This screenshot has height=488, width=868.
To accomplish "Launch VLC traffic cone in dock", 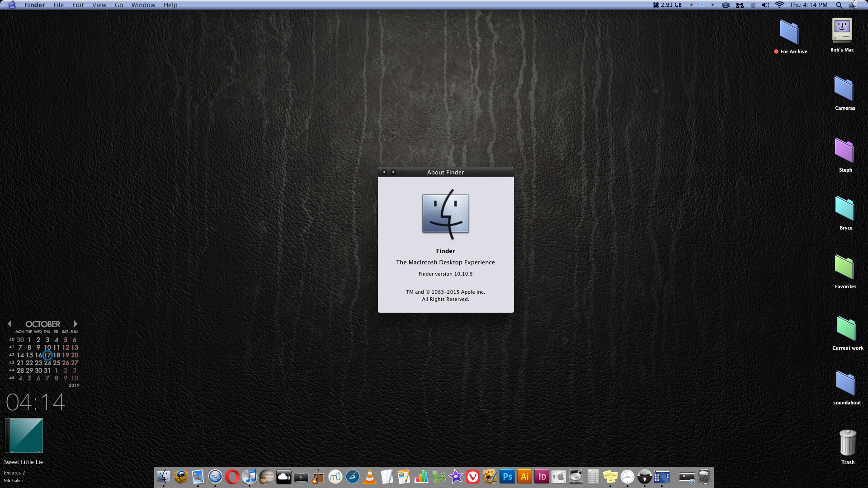I will click(369, 477).
